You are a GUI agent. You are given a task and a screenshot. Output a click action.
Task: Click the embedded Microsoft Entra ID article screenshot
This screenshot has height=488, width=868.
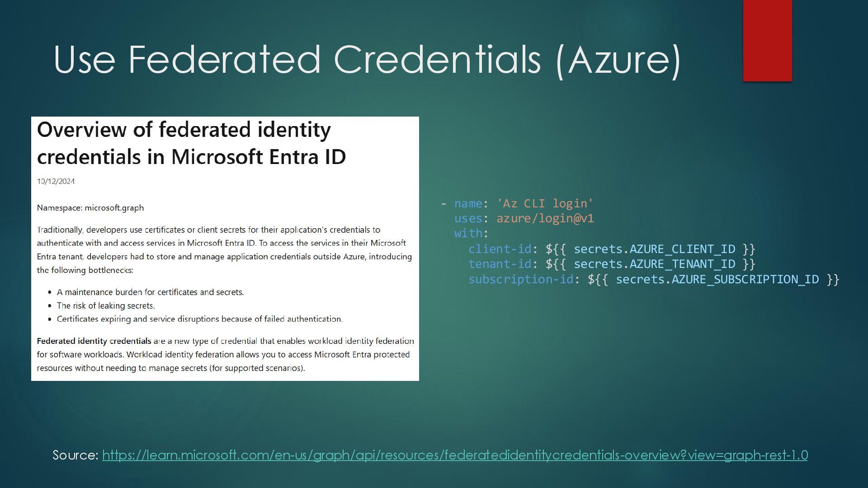pyautogui.click(x=225, y=249)
